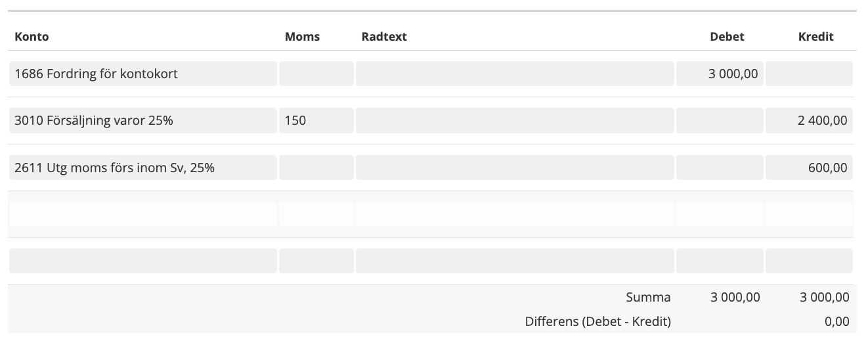The width and height of the screenshot is (868, 343).
Task: Click Radtext field on the 2611 row
Action: tap(515, 168)
